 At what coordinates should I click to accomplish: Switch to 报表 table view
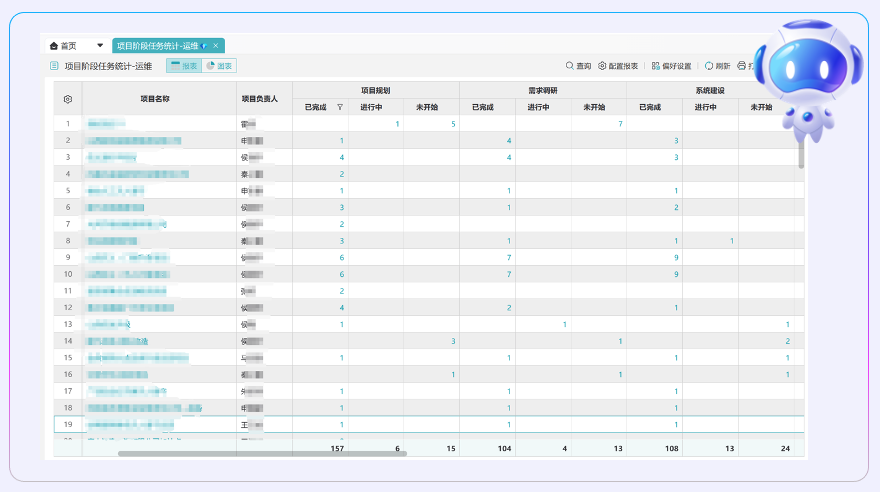pyautogui.click(x=183, y=66)
